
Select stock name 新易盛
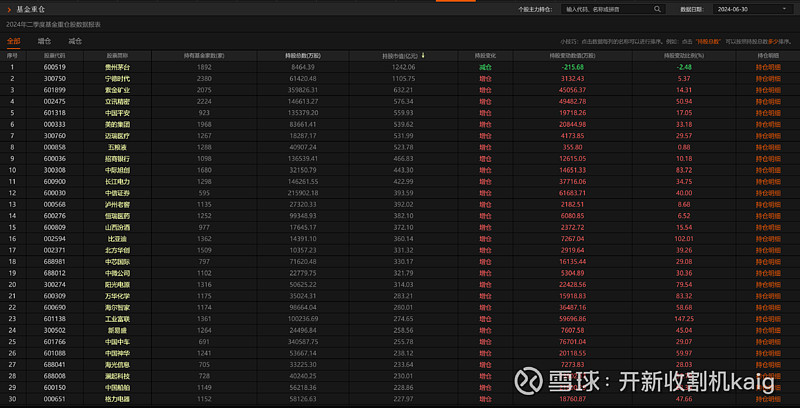(117, 330)
